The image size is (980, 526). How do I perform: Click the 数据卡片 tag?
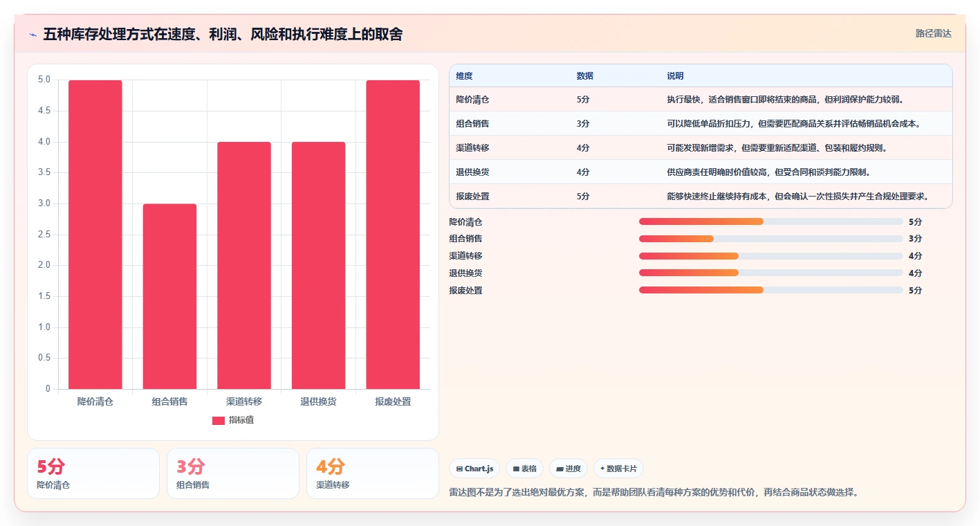tap(618, 469)
